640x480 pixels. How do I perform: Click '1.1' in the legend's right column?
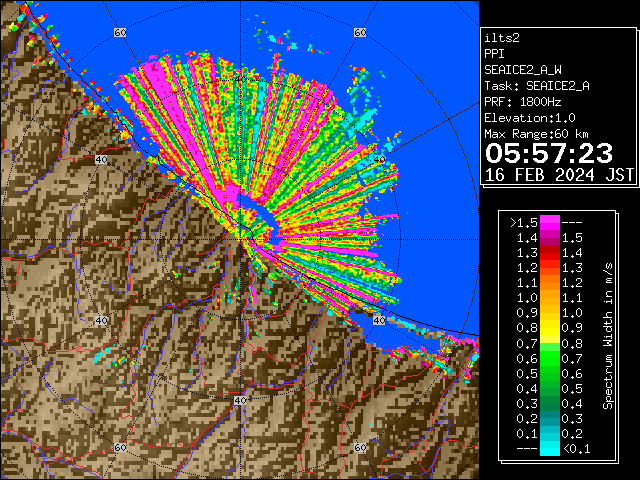572,298
